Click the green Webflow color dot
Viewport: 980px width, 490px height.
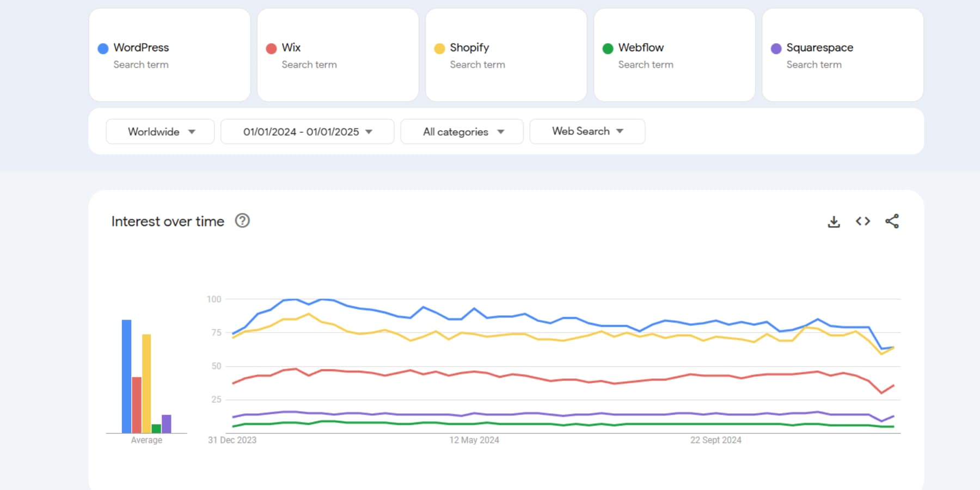tap(607, 47)
